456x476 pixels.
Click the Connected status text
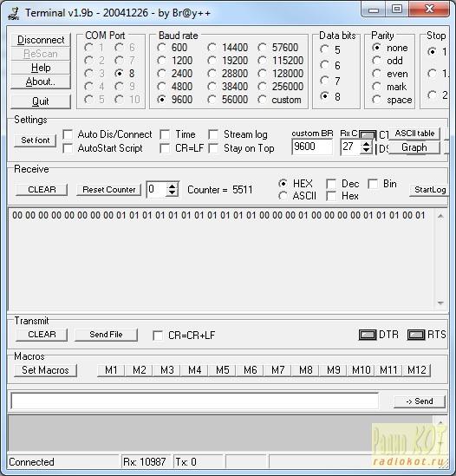pyautogui.click(x=31, y=462)
